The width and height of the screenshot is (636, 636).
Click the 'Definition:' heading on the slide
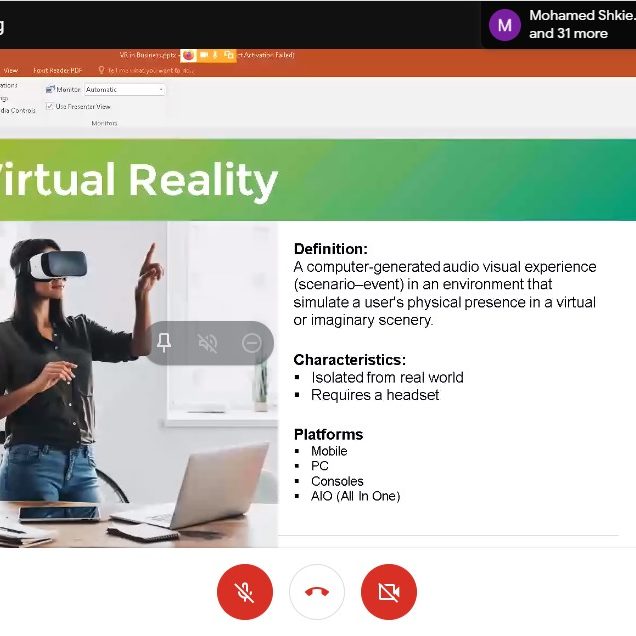[x=331, y=249]
